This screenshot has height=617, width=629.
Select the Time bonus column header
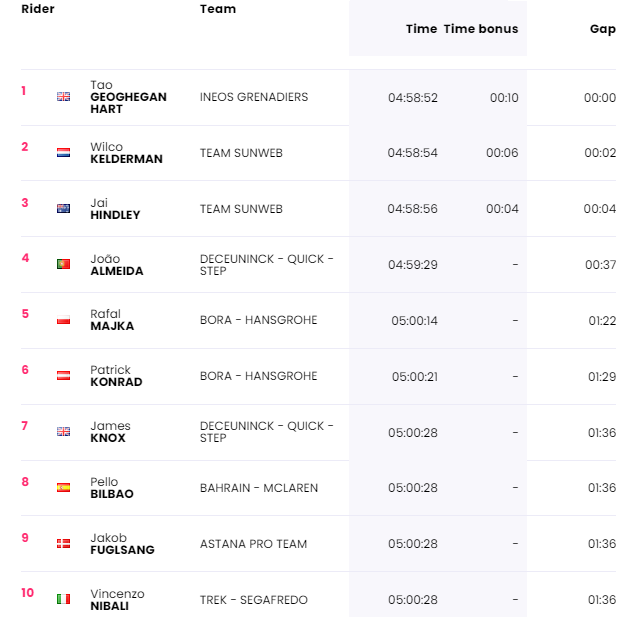coord(481,29)
